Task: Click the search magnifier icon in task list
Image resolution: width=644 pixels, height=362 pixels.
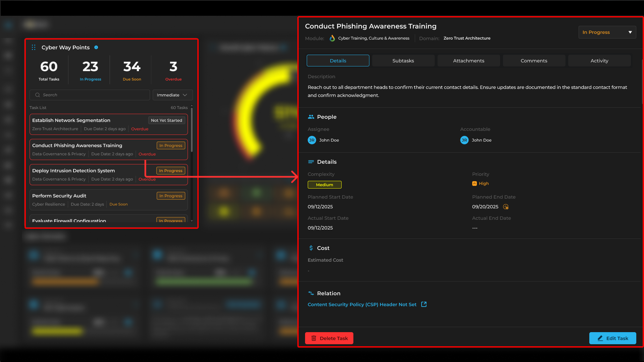Action: (x=38, y=95)
